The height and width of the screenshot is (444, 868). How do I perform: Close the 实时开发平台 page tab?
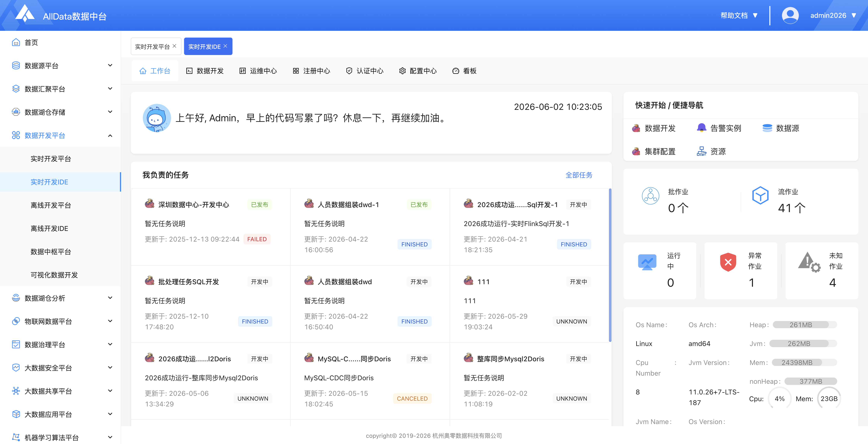tap(175, 46)
